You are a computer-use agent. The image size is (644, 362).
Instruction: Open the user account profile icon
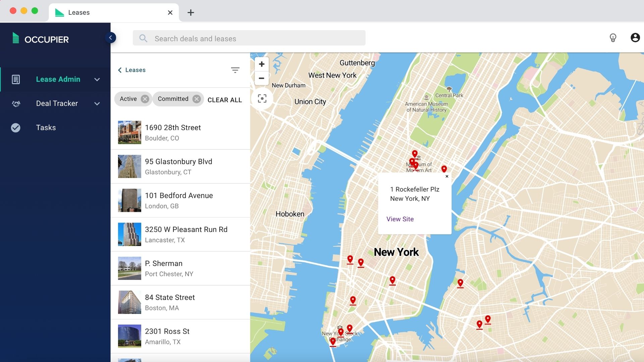[x=635, y=38]
